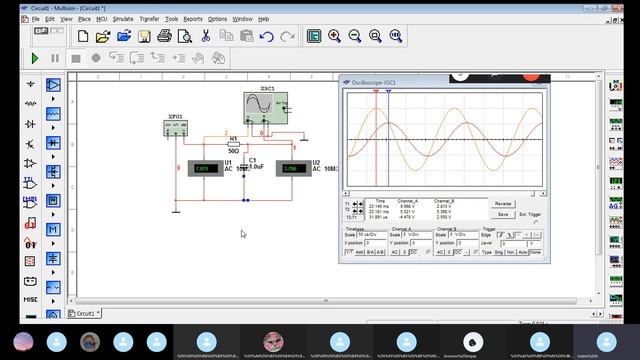Redo the last action

[287, 36]
